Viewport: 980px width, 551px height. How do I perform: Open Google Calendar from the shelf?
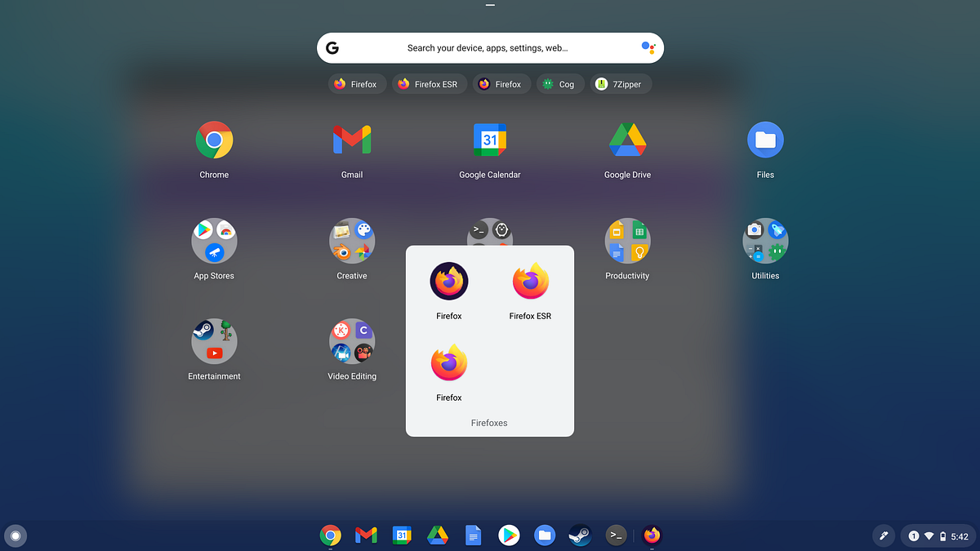click(x=402, y=535)
